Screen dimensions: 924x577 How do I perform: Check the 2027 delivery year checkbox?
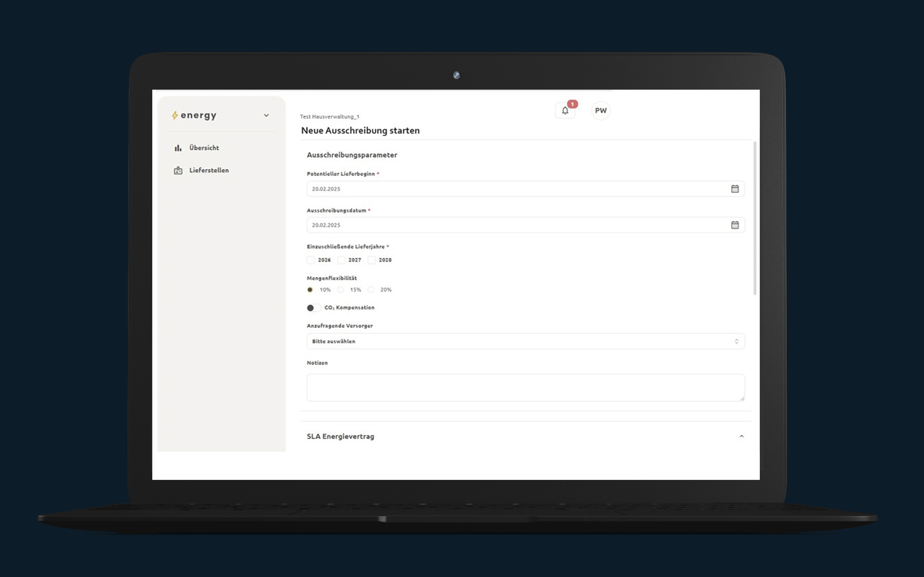click(x=341, y=260)
